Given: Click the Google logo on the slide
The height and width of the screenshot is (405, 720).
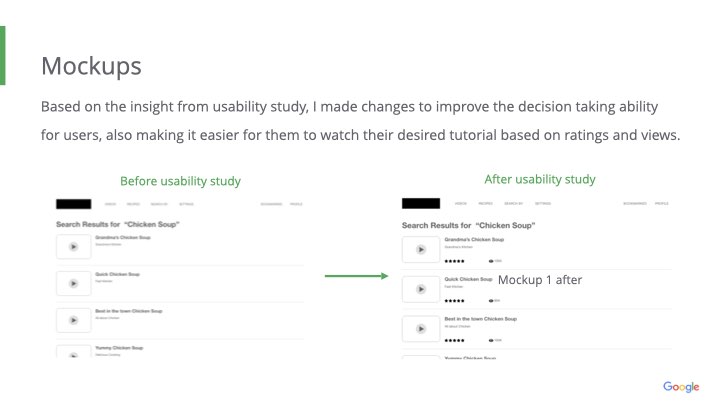Looking at the screenshot, I should coord(681,387).
